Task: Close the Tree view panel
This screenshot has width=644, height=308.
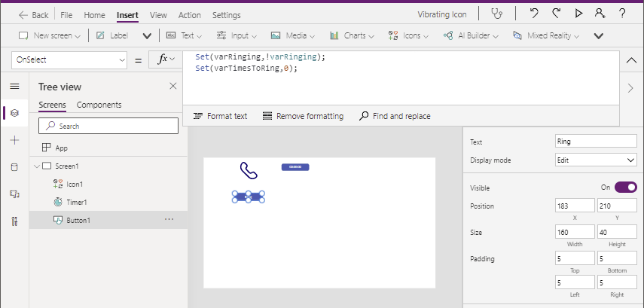Action: click(173, 86)
